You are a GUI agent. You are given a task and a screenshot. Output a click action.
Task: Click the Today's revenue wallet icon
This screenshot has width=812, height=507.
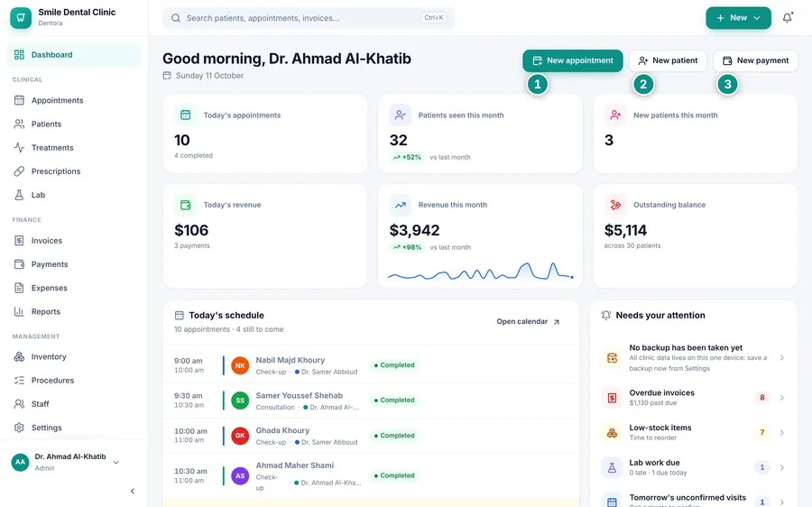click(185, 205)
